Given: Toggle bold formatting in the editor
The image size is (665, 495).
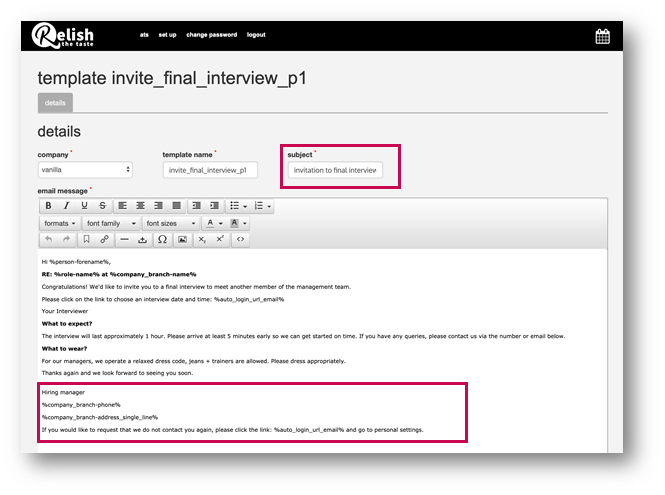Looking at the screenshot, I should (x=49, y=206).
